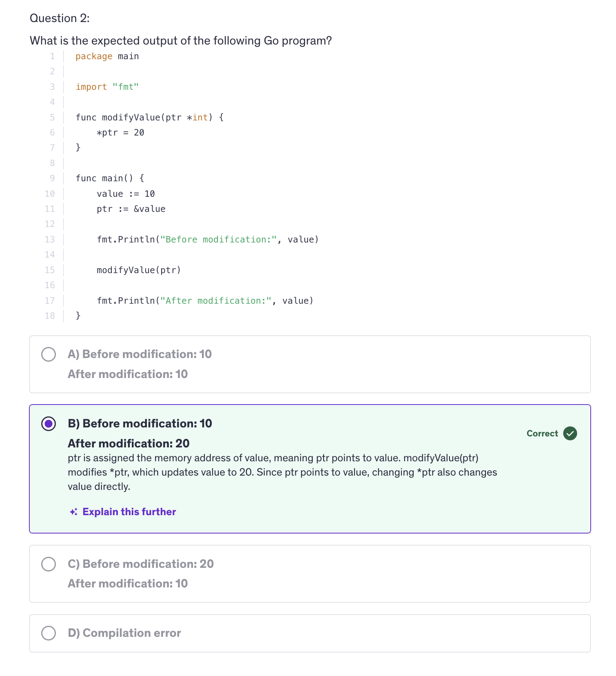
Task: Click After modification: 20 text in answer B
Action: point(128,444)
